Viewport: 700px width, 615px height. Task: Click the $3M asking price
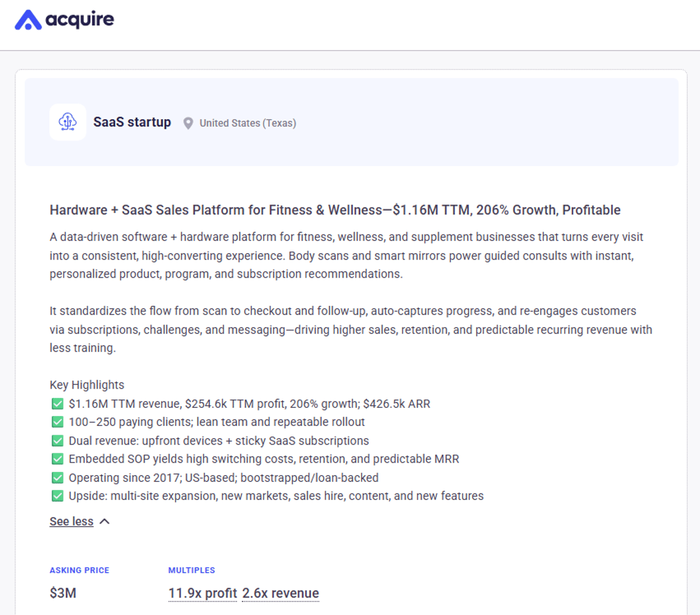pos(62,593)
